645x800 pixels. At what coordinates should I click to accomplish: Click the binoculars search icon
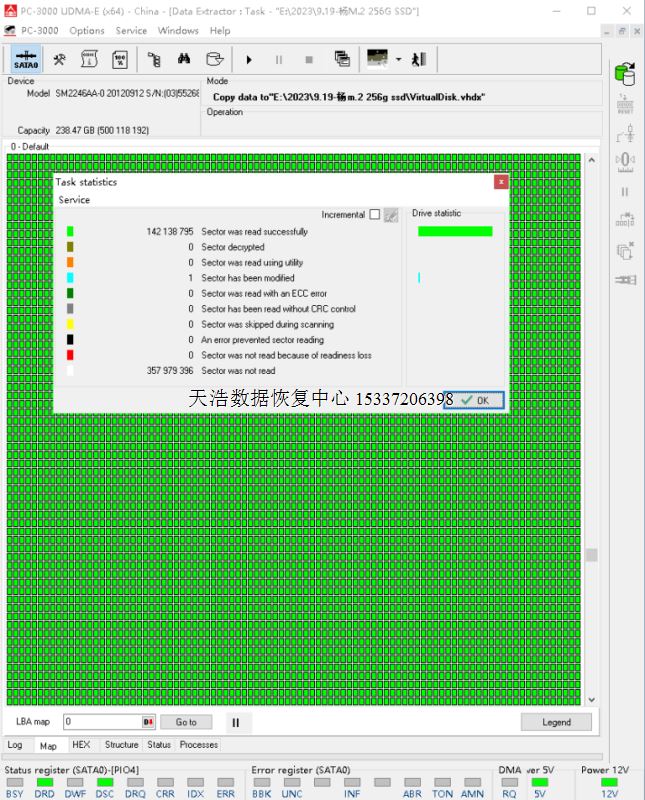click(x=184, y=59)
